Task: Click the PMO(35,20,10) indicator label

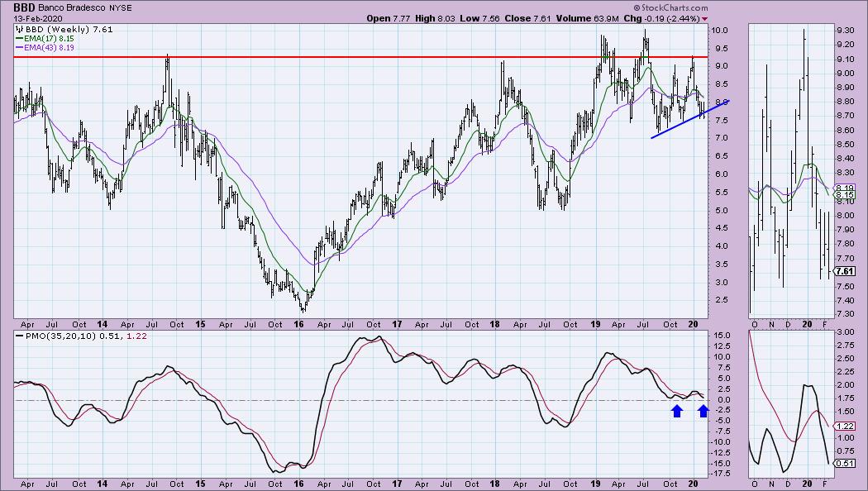Action: coord(60,336)
